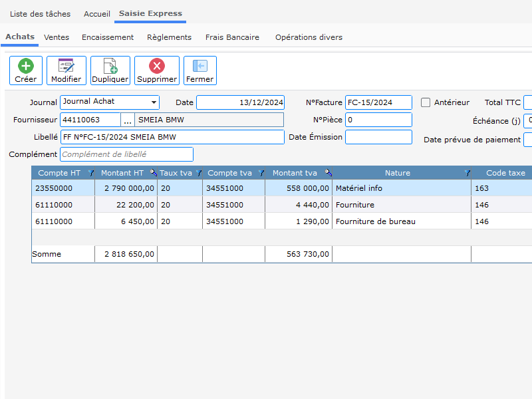Image resolution: width=532 pixels, height=399 pixels.
Task: Go to the Liste des tâches tab
Action: tap(40, 14)
